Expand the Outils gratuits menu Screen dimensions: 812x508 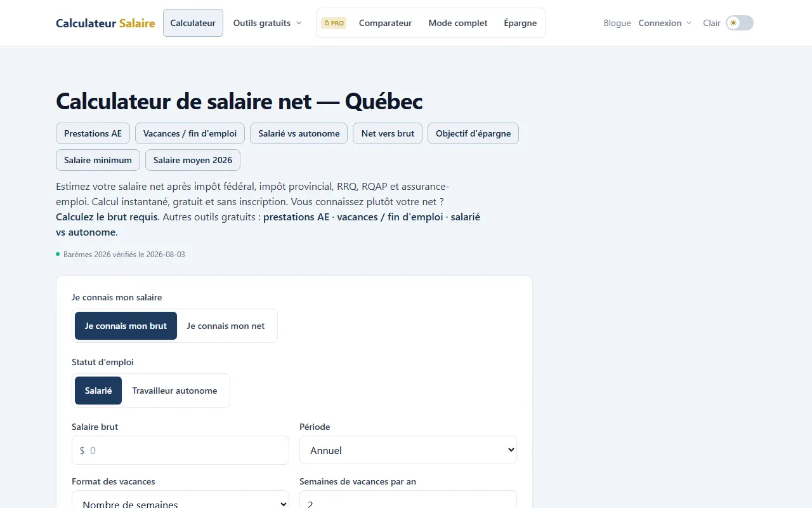click(x=267, y=23)
